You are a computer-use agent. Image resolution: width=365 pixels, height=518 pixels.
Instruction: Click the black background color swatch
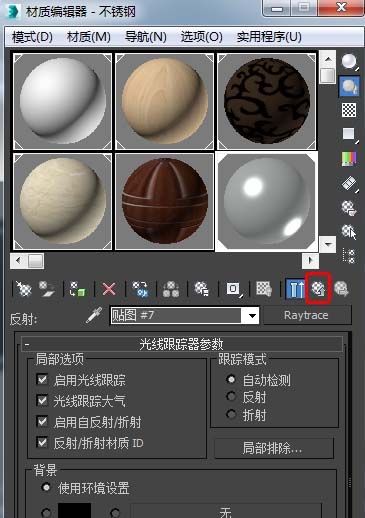[74, 511]
